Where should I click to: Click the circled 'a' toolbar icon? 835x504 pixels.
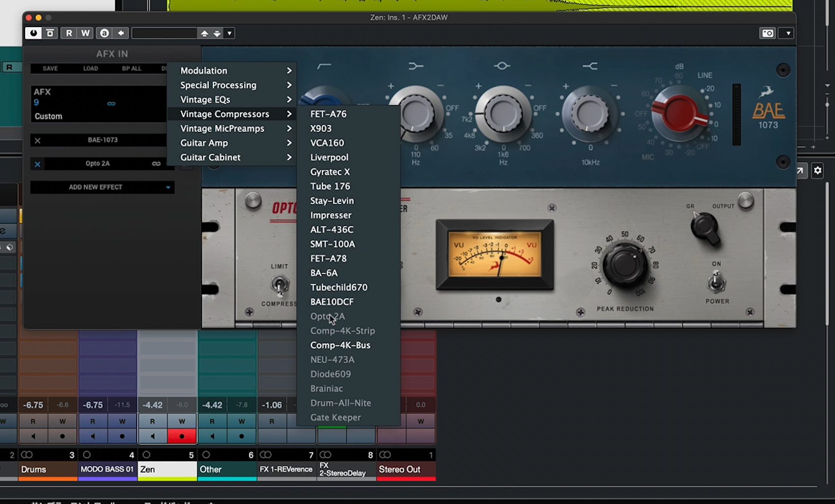click(x=104, y=33)
